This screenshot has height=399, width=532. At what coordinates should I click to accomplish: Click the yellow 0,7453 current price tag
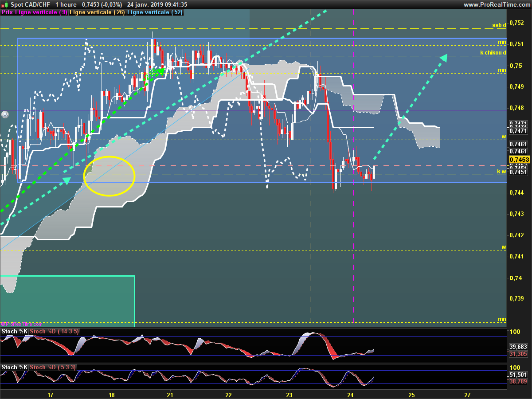tap(519, 160)
